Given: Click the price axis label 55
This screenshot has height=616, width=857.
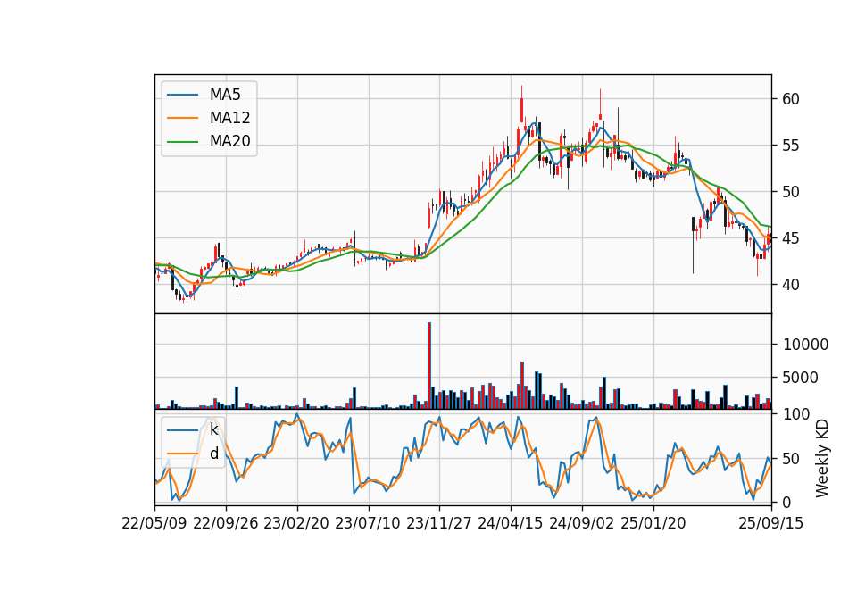Looking at the screenshot, I should pos(791,146).
